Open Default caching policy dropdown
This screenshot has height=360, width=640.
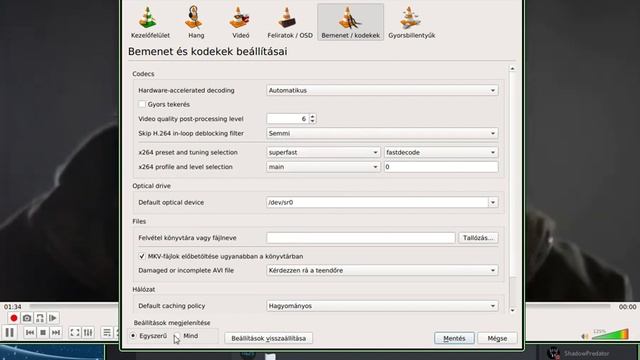pyautogui.click(x=382, y=306)
